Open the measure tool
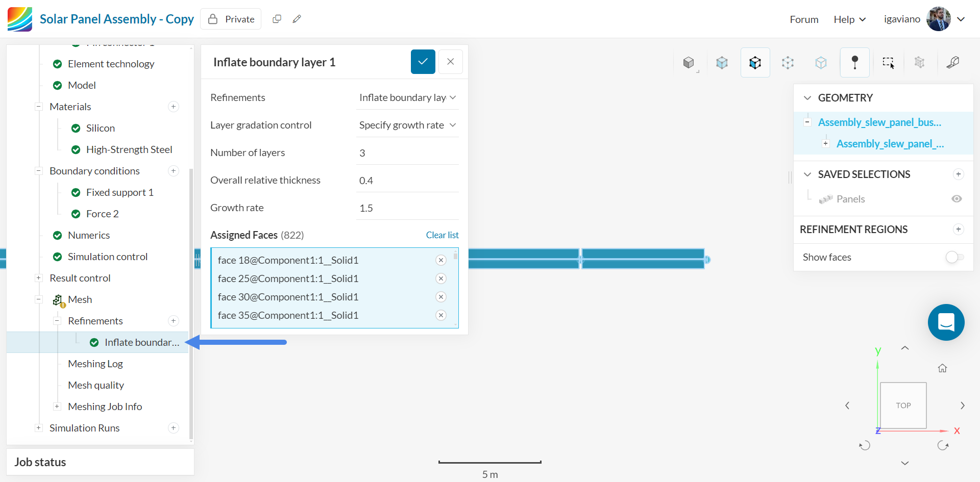This screenshot has height=482, width=980. (953, 62)
